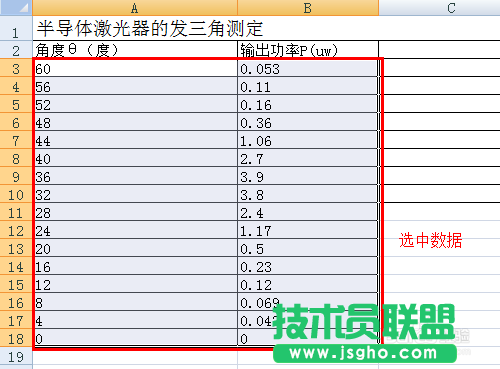This screenshot has height=369, width=500.
Task: Click cell with angle value 16
Action: (135, 266)
